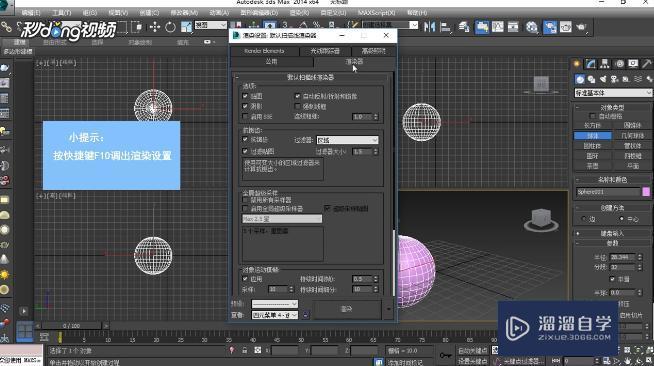Open the Curve Editor icon
Screen dimensions: 654x366
click(x=498, y=27)
